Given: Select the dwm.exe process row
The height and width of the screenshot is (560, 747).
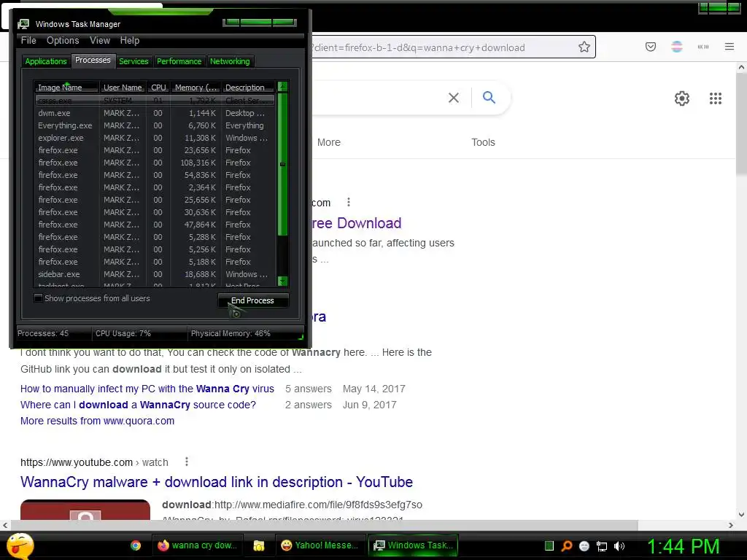Looking at the screenshot, I should tap(154, 113).
